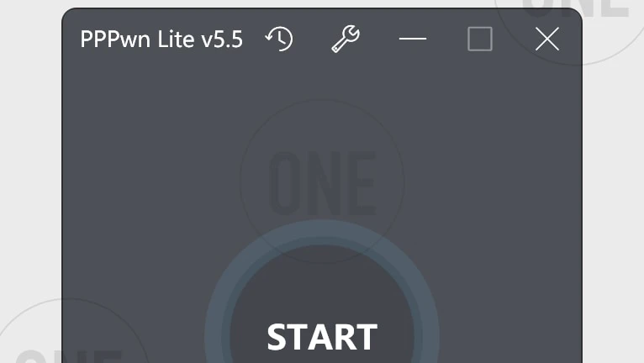644x363 pixels.
Task: Open settings via the wrench icon
Action: tap(346, 39)
